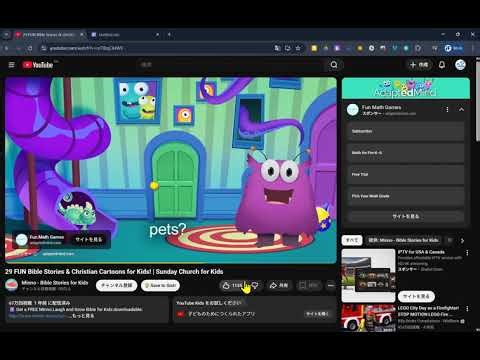Select the 'All' filter chip
Viewport: 480px width, 360px height.
tap(352, 240)
